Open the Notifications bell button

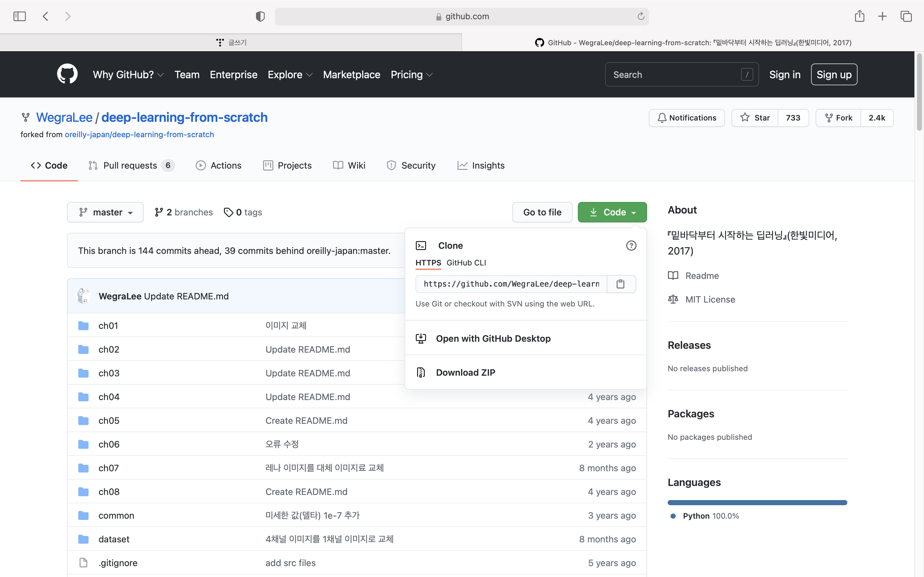[687, 118]
